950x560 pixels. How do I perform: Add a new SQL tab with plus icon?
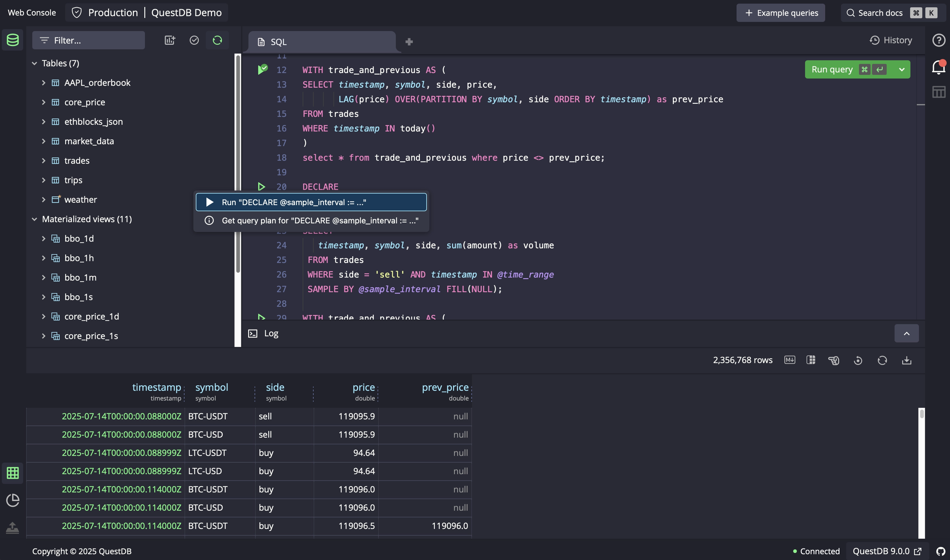click(409, 41)
